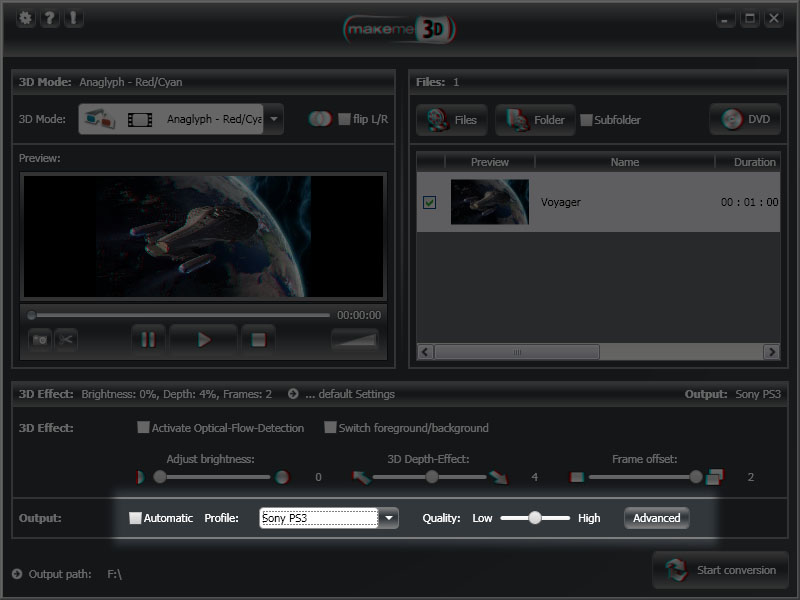The height and width of the screenshot is (600, 800).
Task: Sort by the Name column header
Action: [624, 162]
